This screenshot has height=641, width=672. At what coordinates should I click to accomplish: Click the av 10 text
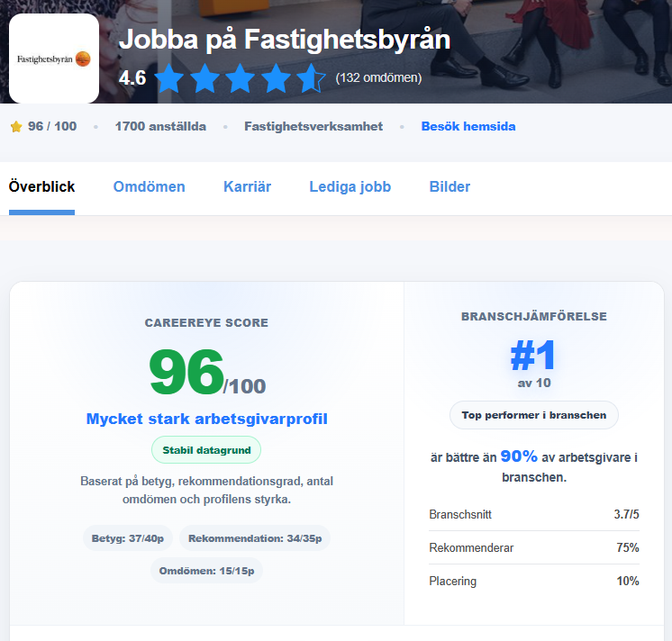point(534,383)
